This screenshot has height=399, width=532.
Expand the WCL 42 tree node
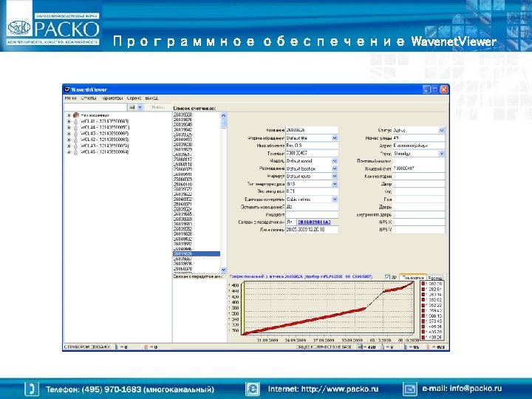[69, 140]
